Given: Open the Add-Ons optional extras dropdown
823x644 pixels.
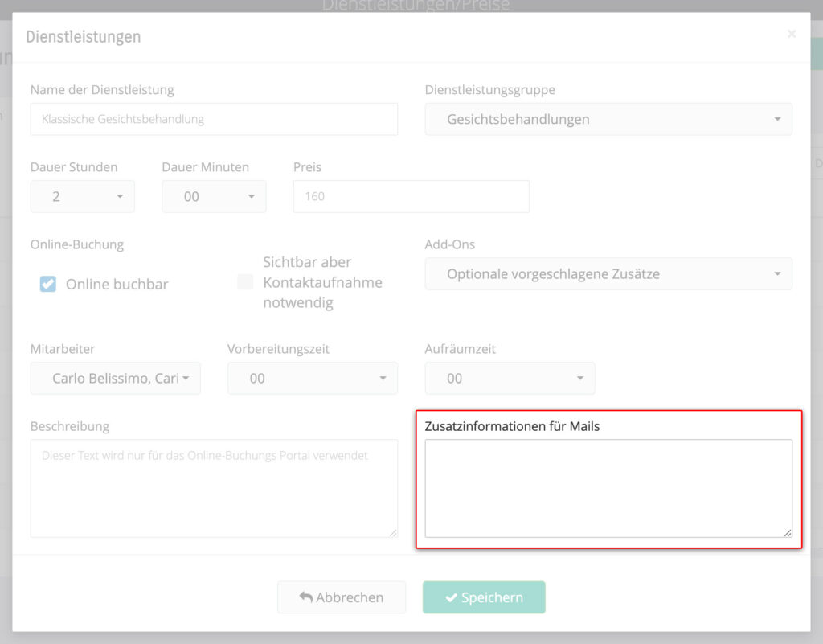Looking at the screenshot, I should 608,274.
